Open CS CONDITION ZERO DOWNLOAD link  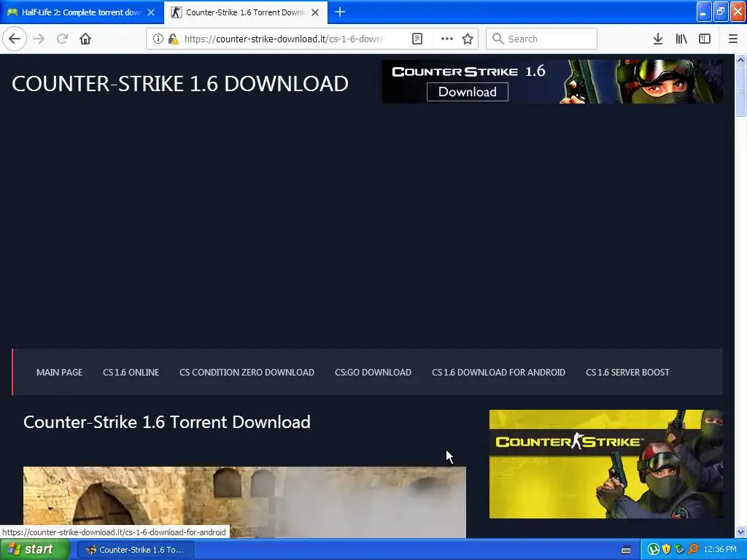247,373
